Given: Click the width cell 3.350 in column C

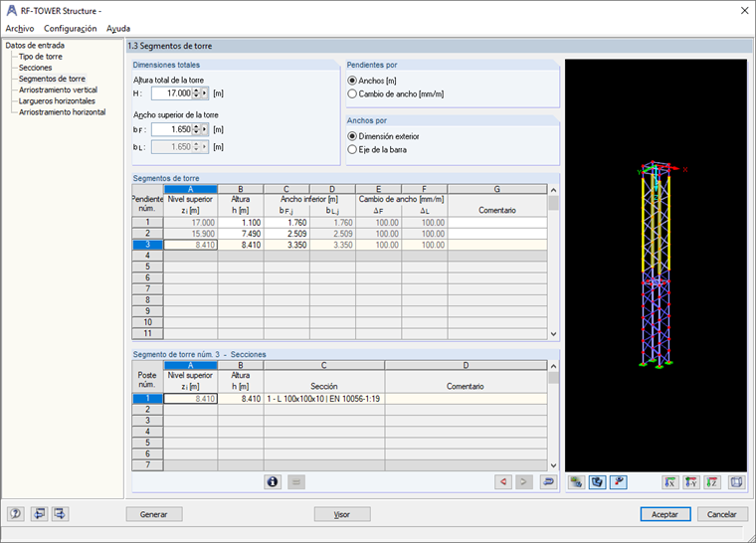Looking at the screenshot, I should 286,245.
